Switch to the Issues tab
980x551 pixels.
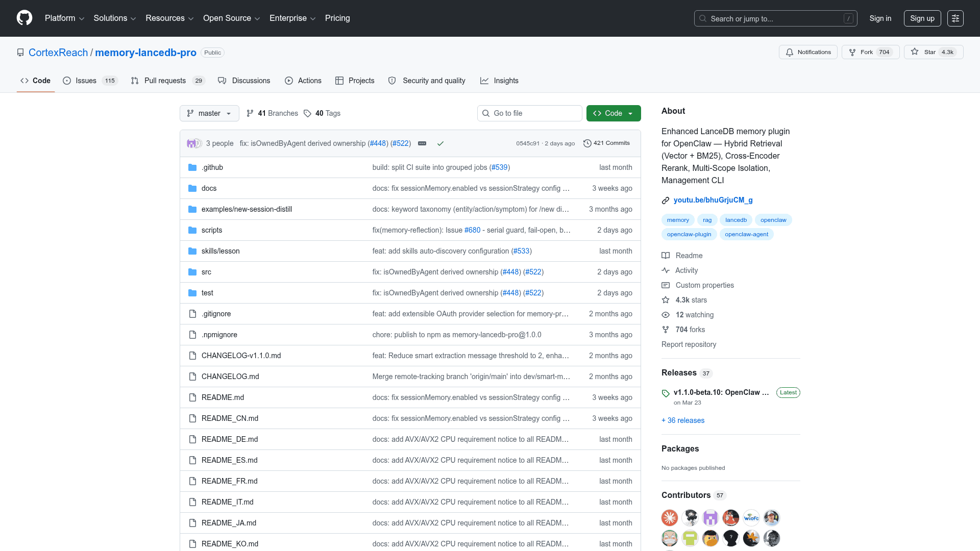pyautogui.click(x=90, y=81)
